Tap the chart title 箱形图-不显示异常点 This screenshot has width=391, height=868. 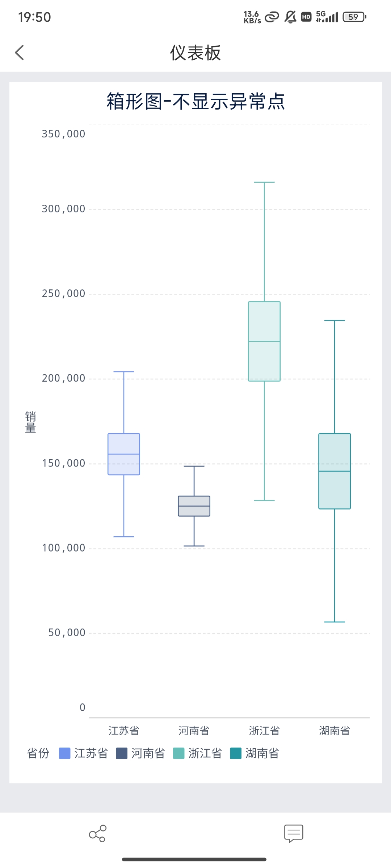pyautogui.click(x=195, y=101)
